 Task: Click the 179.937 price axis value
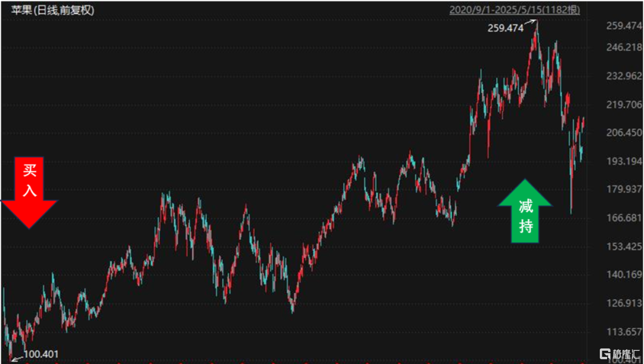point(624,189)
